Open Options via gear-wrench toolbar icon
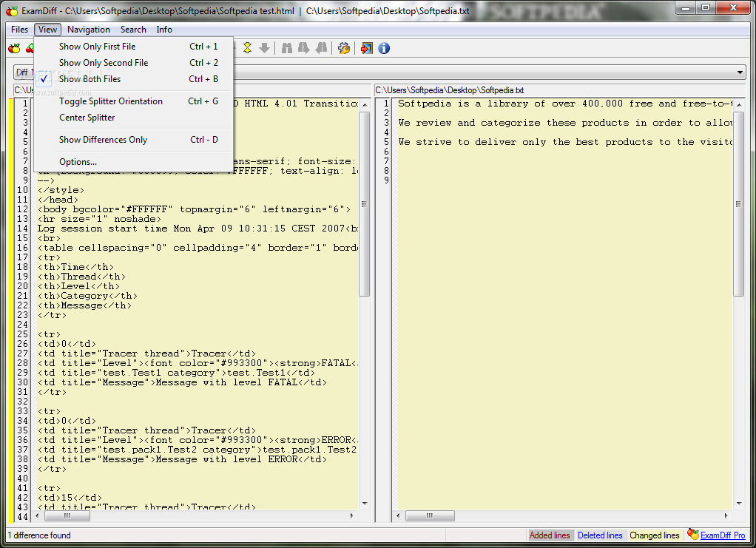756x548 pixels. (x=344, y=48)
